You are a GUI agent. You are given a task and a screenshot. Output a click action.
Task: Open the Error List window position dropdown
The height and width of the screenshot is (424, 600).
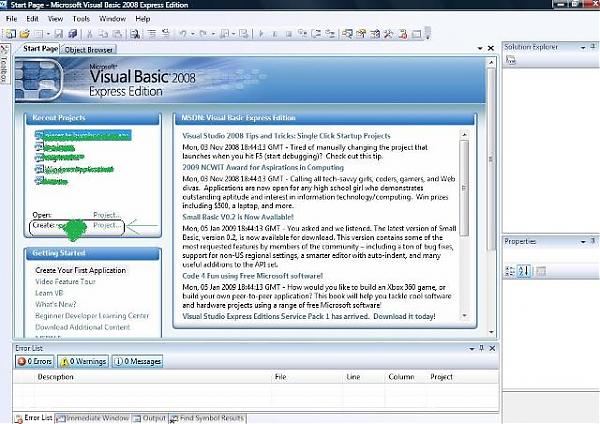[x=471, y=348]
